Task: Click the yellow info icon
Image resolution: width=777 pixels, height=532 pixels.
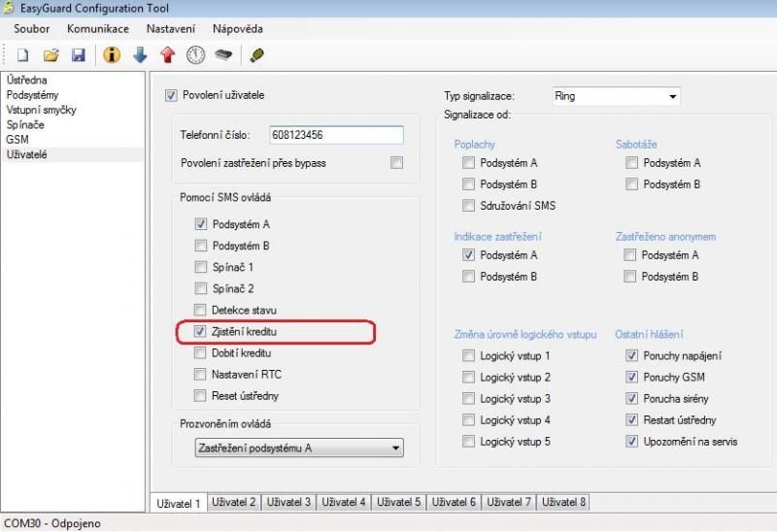Action: 112,55
